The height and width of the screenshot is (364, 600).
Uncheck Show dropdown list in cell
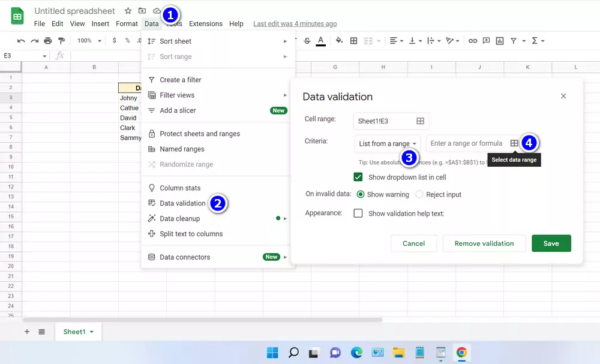[x=358, y=177]
